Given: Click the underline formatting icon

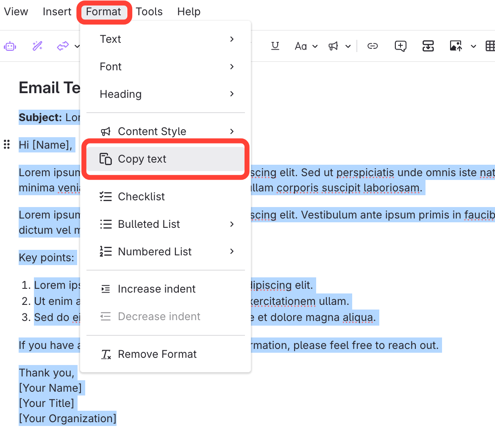Looking at the screenshot, I should [x=275, y=46].
